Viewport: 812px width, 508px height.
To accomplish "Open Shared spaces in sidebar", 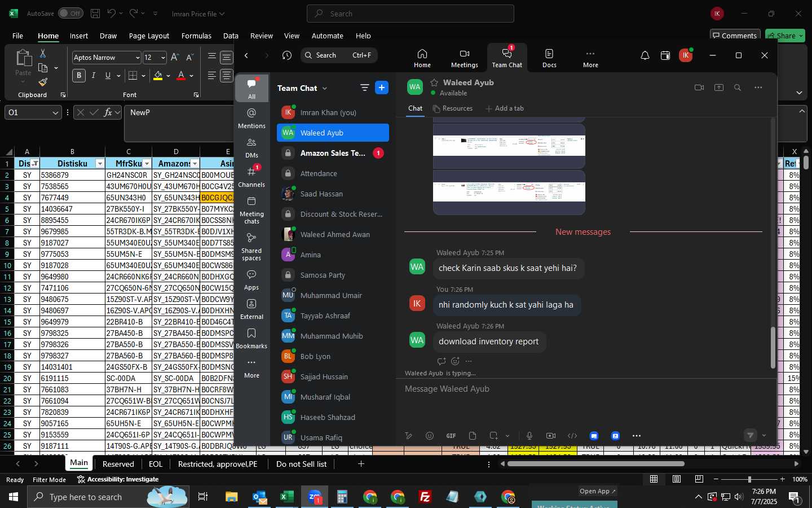I will pos(251,247).
